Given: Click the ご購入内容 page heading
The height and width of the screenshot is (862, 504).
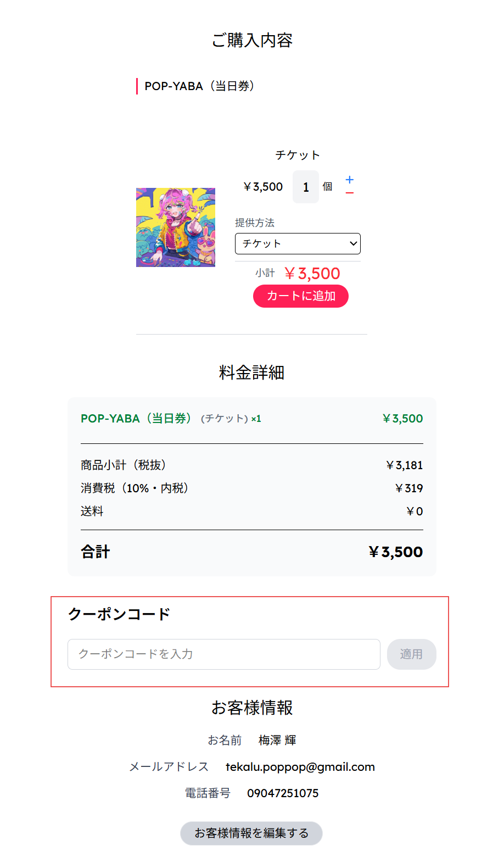Looking at the screenshot, I should (x=252, y=40).
